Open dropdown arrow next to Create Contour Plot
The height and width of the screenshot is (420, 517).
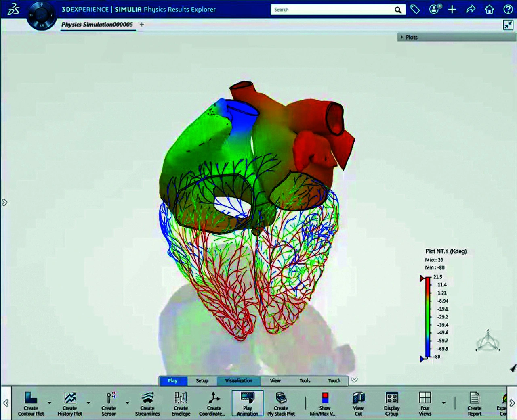tap(50, 403)
